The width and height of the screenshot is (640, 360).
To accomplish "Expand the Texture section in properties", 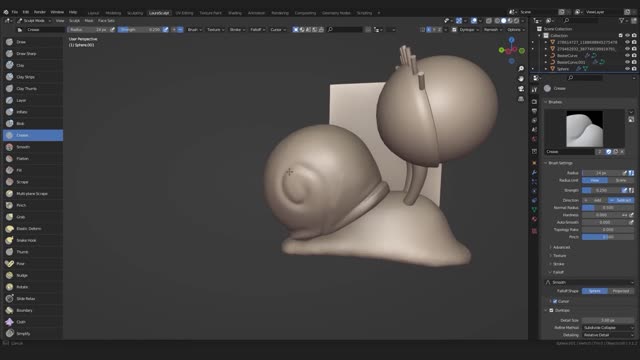I will pos(559,256).
